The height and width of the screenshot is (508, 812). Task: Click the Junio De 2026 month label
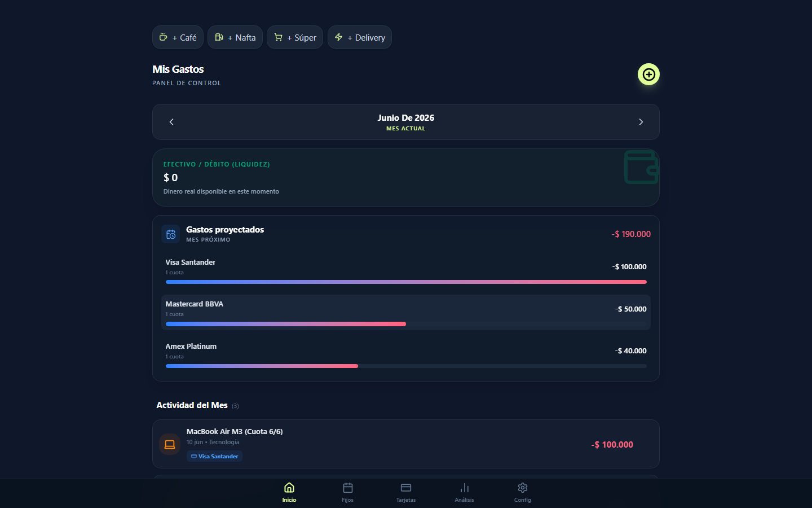click(406, 117)
